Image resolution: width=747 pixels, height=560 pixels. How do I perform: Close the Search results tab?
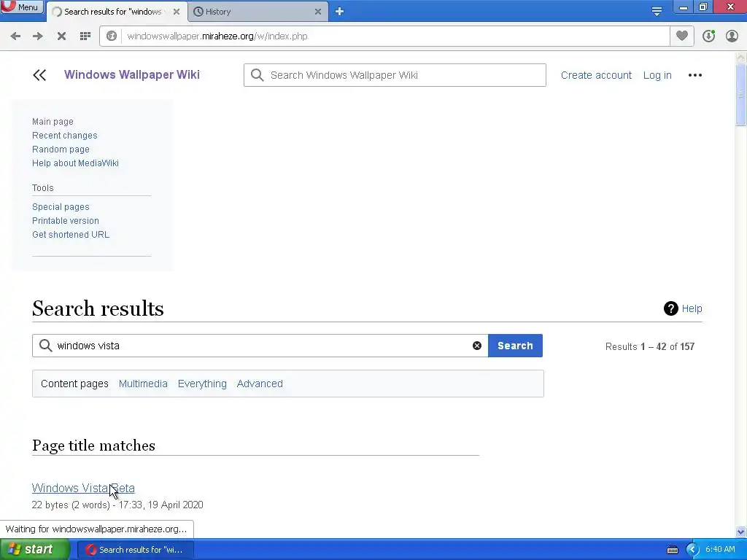click(177, 12)
